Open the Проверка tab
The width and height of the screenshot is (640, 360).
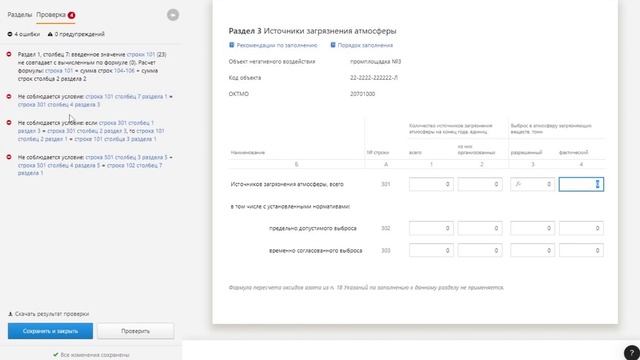pos(51,15)
